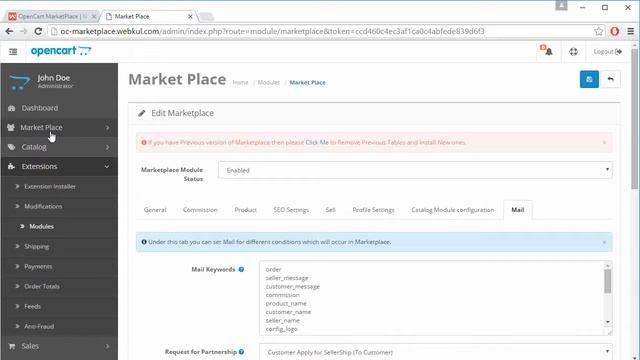Open Order Totals in the sidebar
Screen dimensions: 640x360
[42, 287]
